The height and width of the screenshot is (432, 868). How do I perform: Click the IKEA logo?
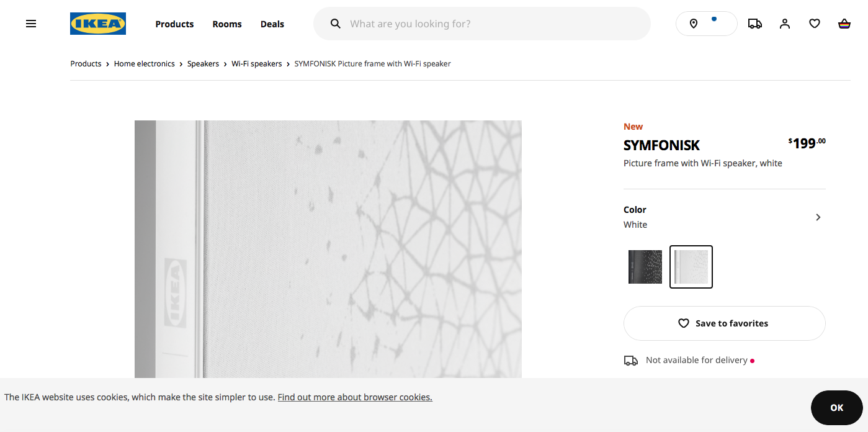point(98,24)
